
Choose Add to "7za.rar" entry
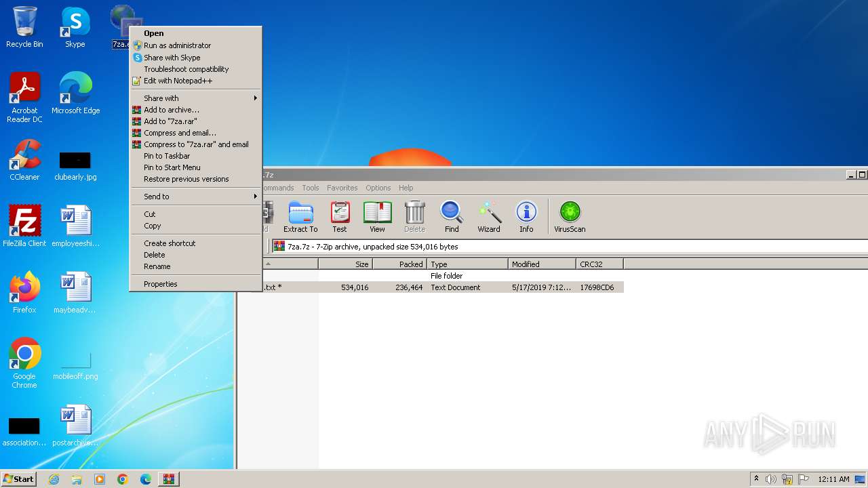[x=195, y=121]
